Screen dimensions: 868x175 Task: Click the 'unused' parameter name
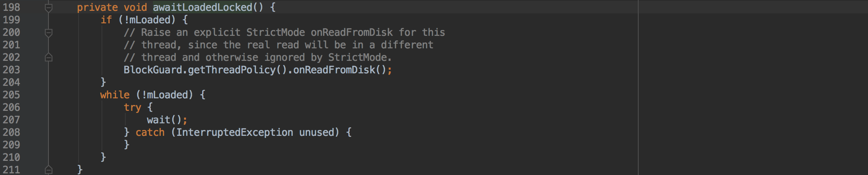pos(316,132)
